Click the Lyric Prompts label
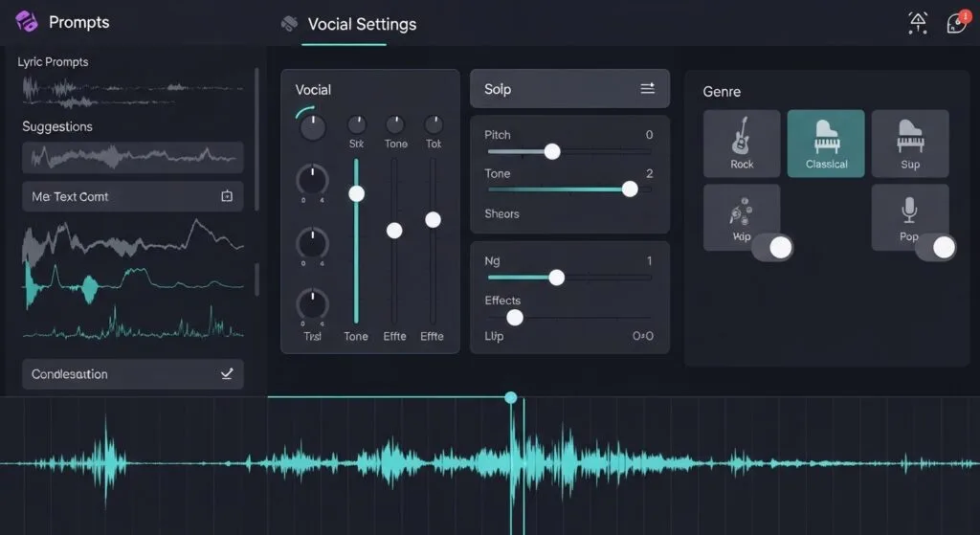Screen dimensions: 980x535 click(54, 62)
